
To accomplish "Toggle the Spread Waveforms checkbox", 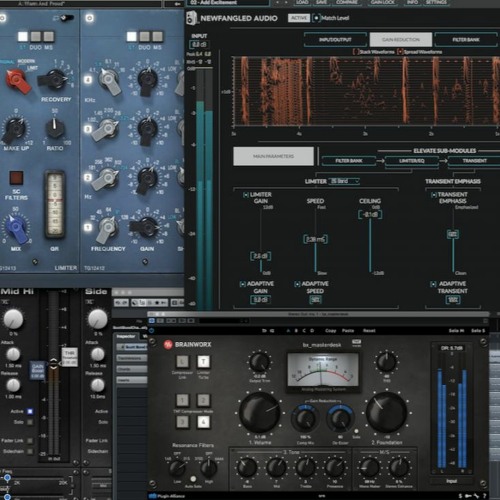I will pyautogui.click(x=400, y=52).
